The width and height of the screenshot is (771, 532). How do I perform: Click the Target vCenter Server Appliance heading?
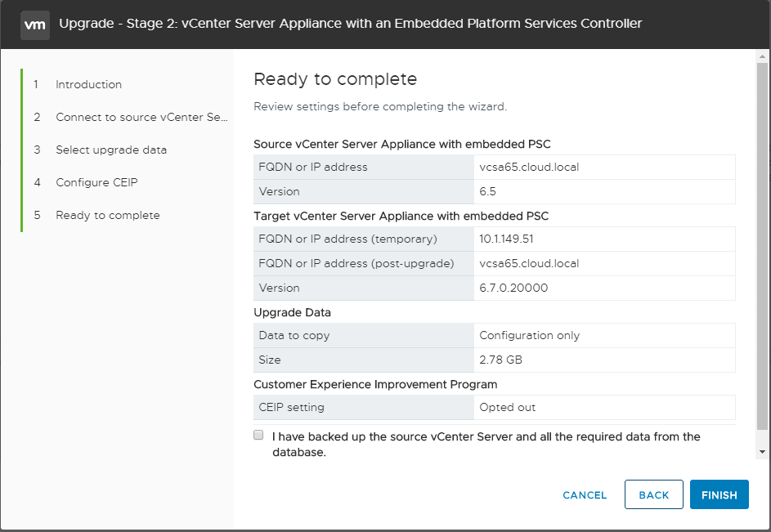(401, 217)
